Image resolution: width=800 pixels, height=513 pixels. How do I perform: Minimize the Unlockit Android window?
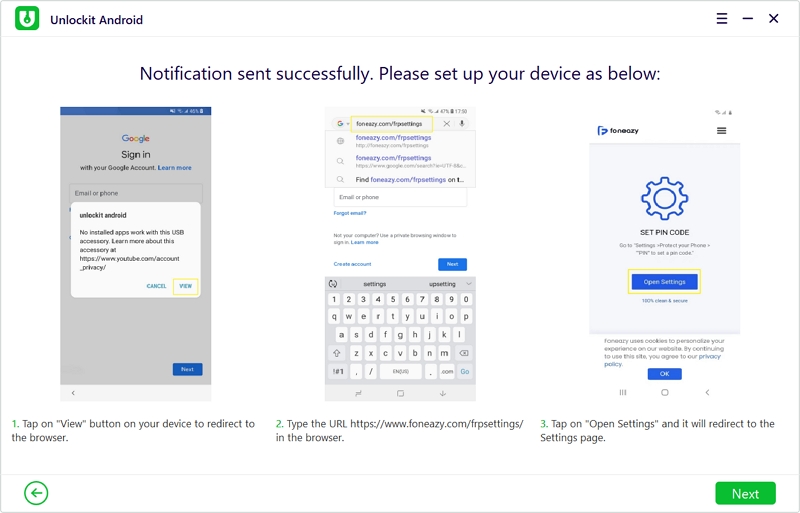pyautogui.click(x=747, y=19)
